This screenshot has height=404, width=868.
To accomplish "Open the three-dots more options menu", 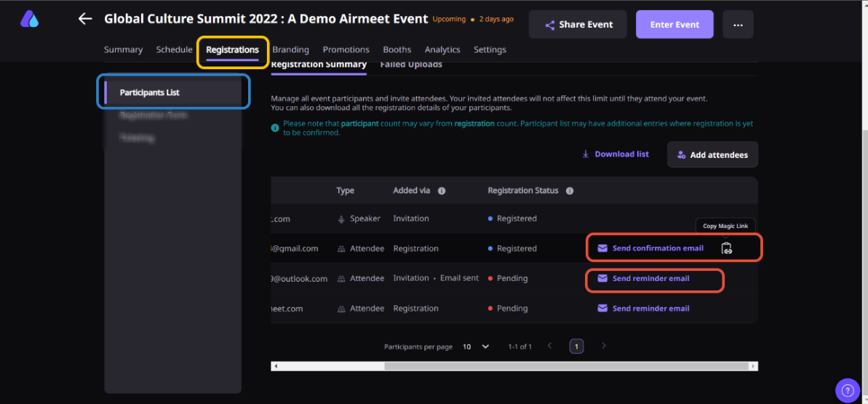I will (x=738, y=24).
